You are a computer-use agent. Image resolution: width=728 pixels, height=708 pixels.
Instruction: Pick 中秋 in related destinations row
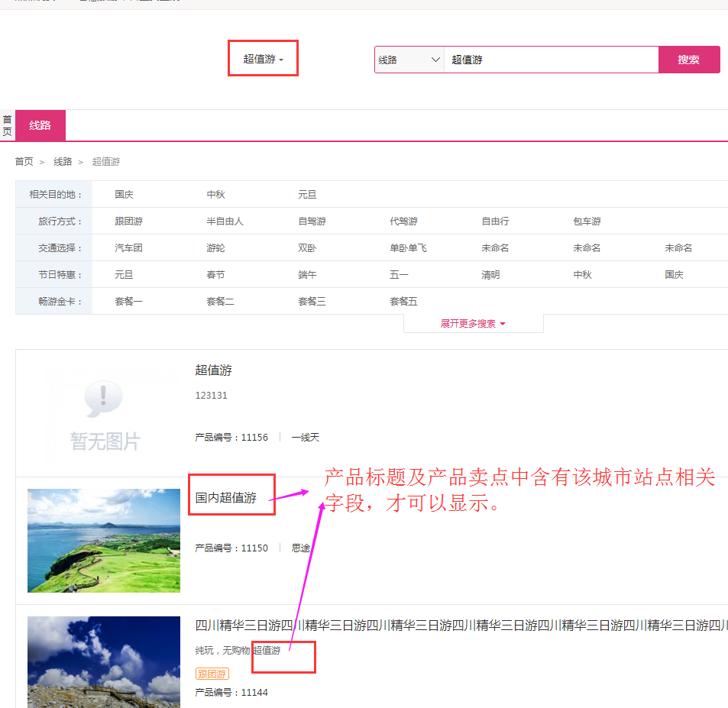click(215, 195)
